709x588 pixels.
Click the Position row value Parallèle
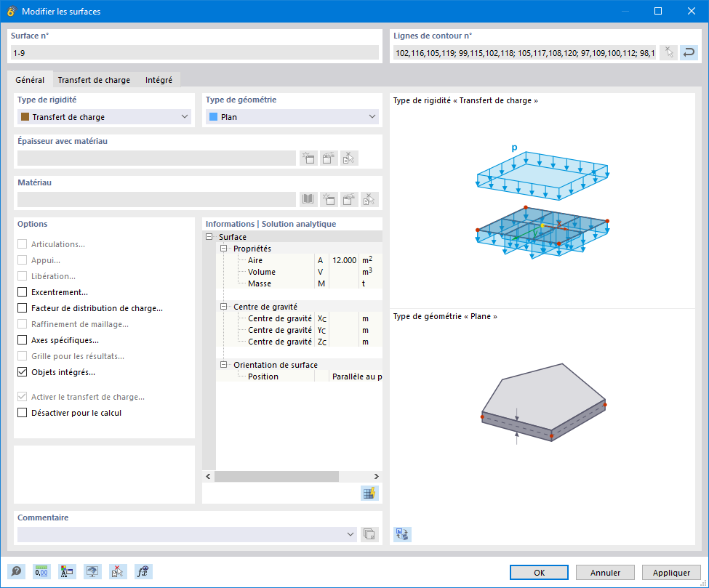[356, 376]
